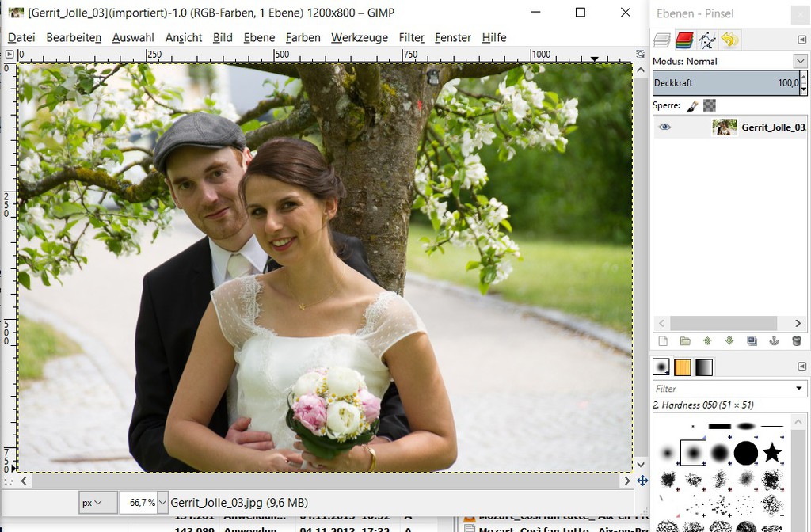
Task: Select the Gerrit_Jolle_03 layer thumbnail
Action: click(x=724, y=127)
